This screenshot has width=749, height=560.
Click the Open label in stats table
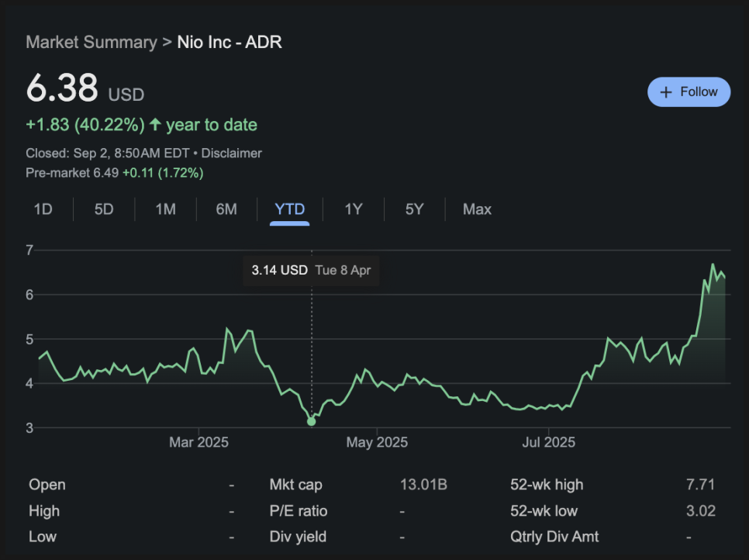click(x=47, y=485)
